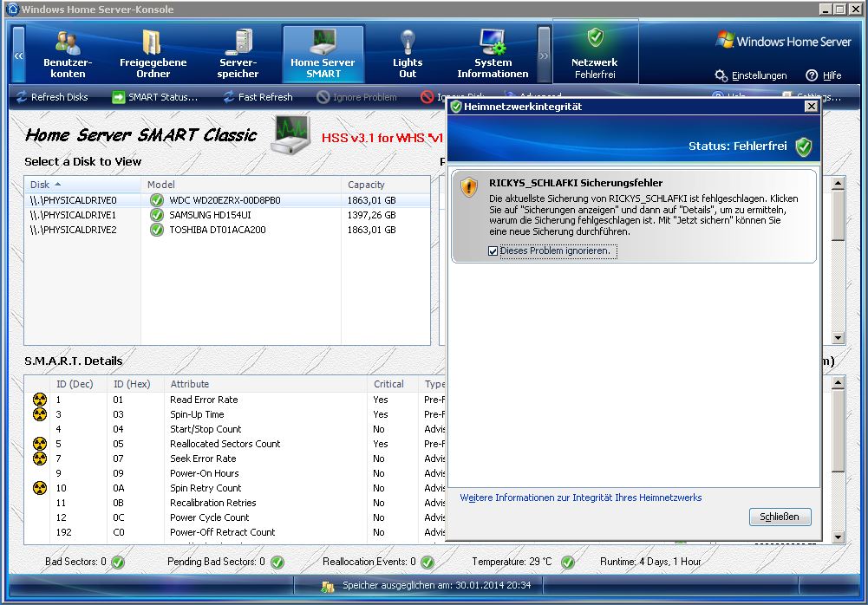Click the 1397,26 GB capacity cell
This screenshot has height=605, width=868.
(371, 215)
